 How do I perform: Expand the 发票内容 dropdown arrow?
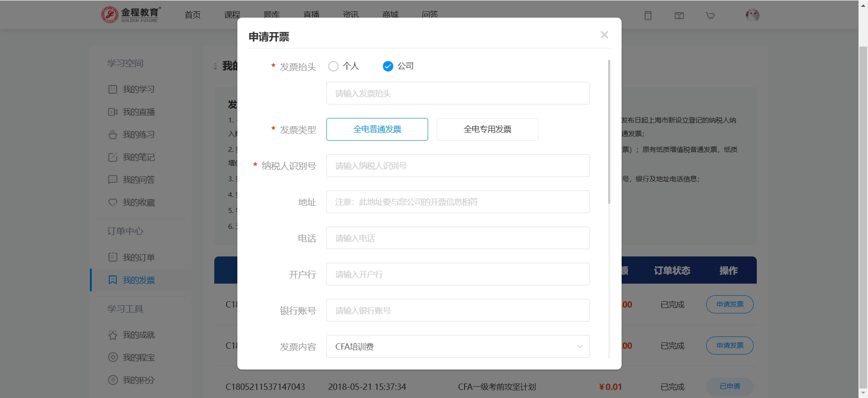coord(580,346)
